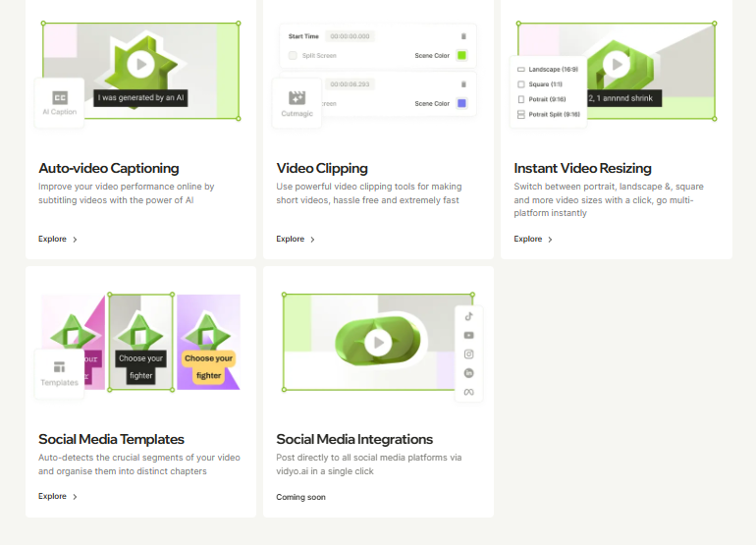
Task: Click the Meta icon in integrations panel
Action: tap(468, 392)
